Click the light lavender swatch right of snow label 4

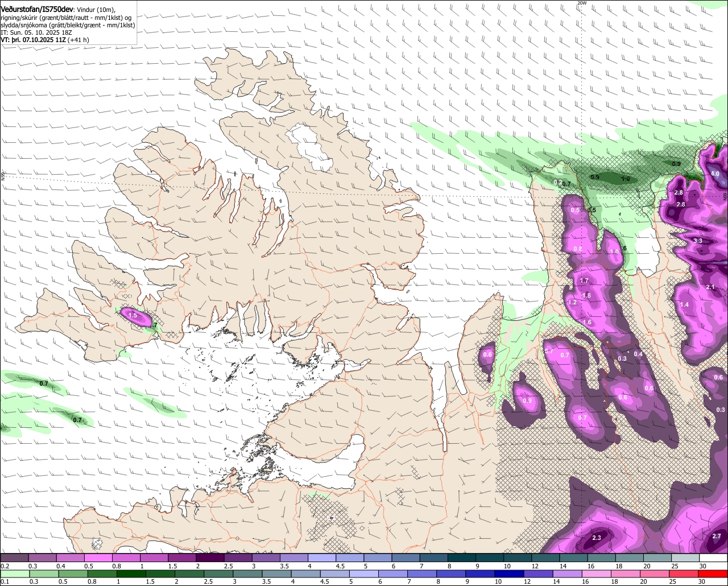321,558
